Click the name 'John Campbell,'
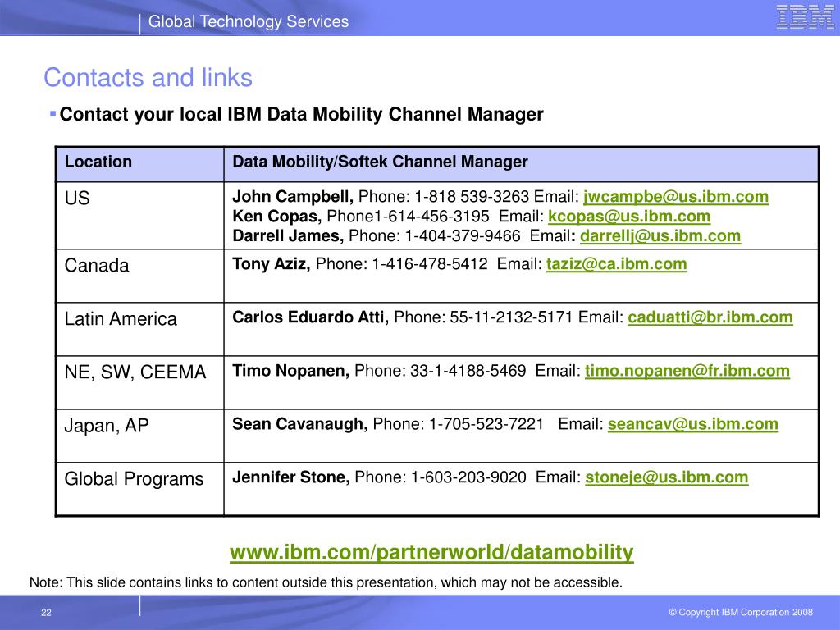840x630 pixels. tap(293, 197)
